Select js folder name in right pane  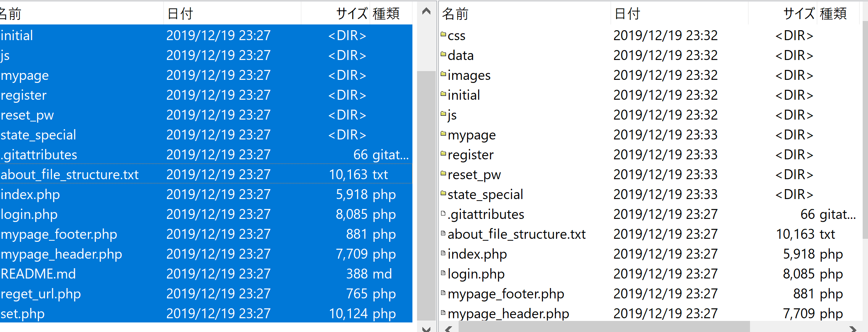coord(452,115)
